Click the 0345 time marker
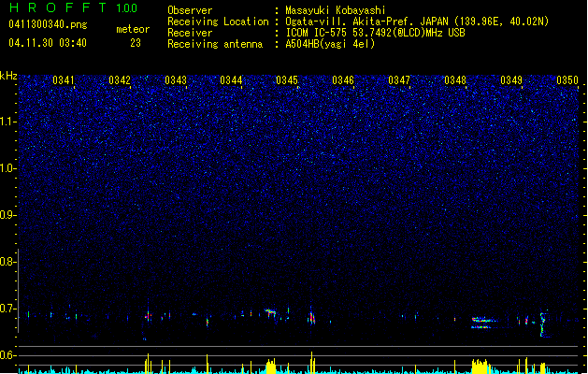Viewport: 588px width, 374px height. [x=287, y=80]
